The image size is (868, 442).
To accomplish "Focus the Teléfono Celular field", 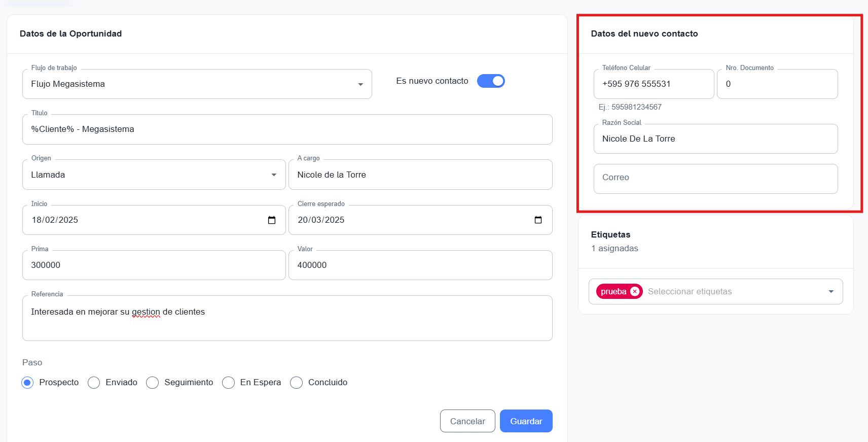I will coord(653,84).
